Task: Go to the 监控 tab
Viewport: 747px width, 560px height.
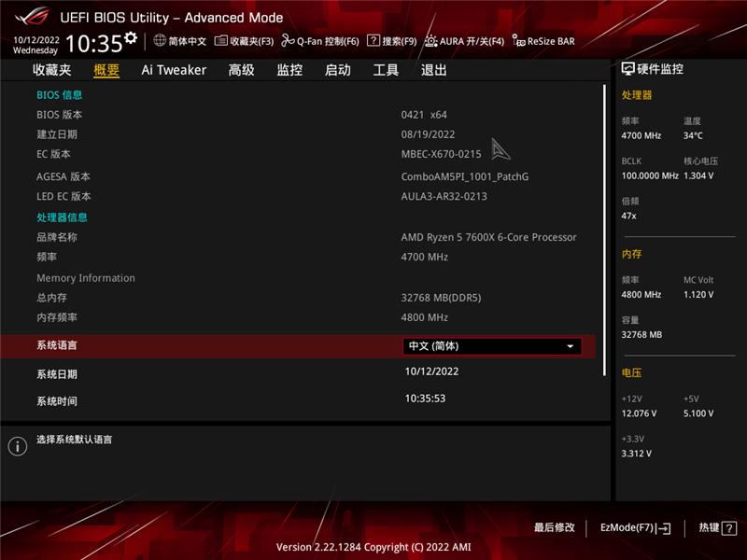Action: (289, 70)
